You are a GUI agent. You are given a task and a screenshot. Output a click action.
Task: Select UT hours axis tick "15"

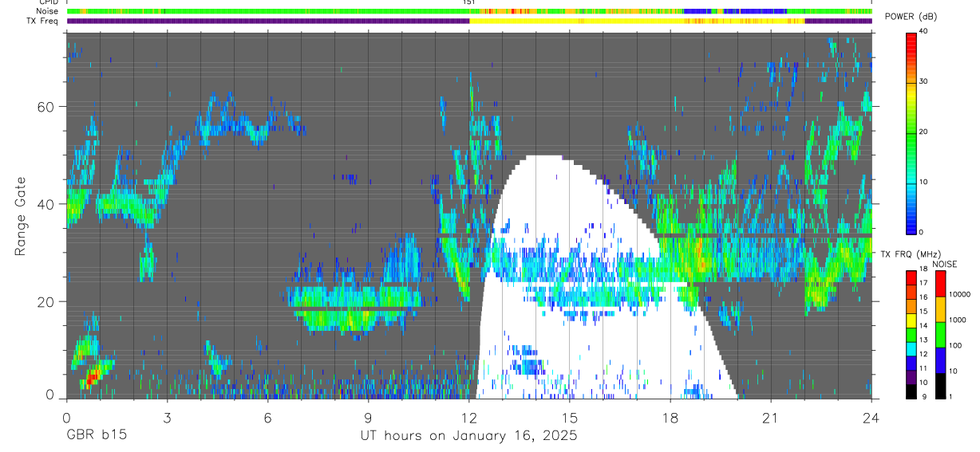pos(570,418)
